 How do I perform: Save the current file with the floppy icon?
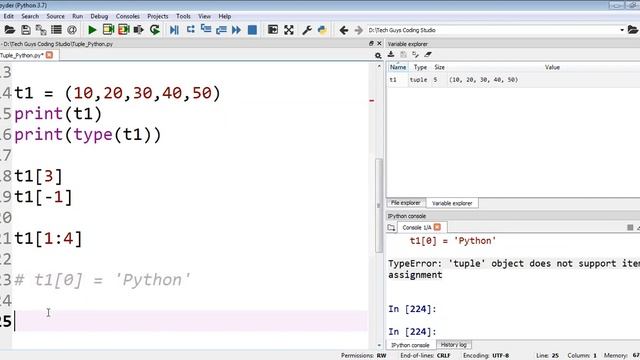(26, 30)
